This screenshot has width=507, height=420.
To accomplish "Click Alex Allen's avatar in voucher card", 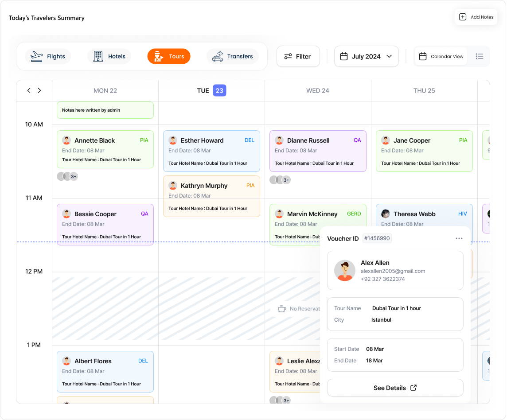I will coord(345,270).
